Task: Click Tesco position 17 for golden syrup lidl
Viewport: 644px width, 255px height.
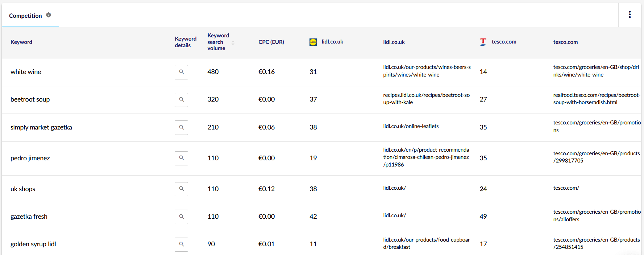Action: (483, 244)
